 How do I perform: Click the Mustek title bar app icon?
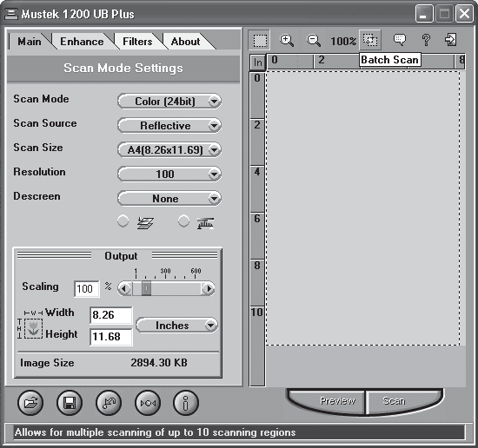(11, 14)
